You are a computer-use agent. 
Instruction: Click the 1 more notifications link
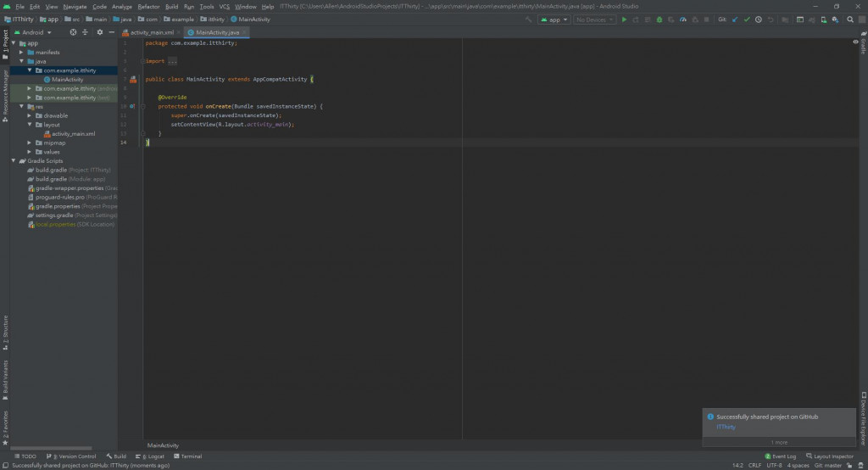(779, 442)
